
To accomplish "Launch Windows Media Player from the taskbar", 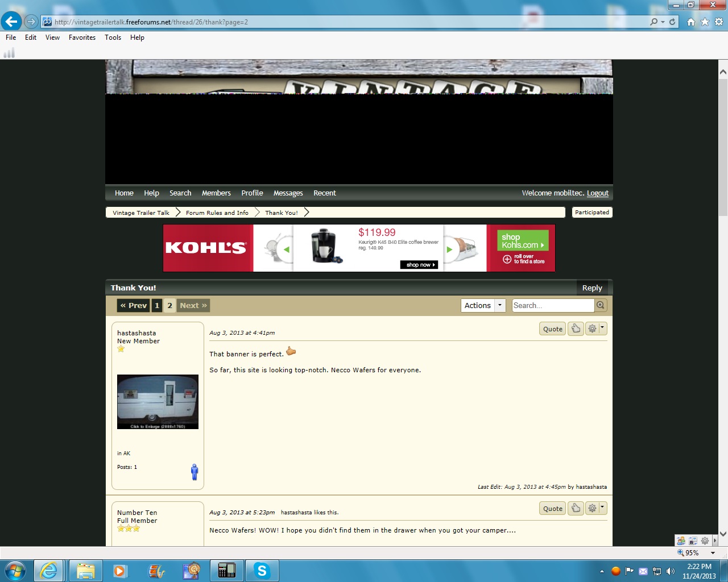I will [120, 570].
